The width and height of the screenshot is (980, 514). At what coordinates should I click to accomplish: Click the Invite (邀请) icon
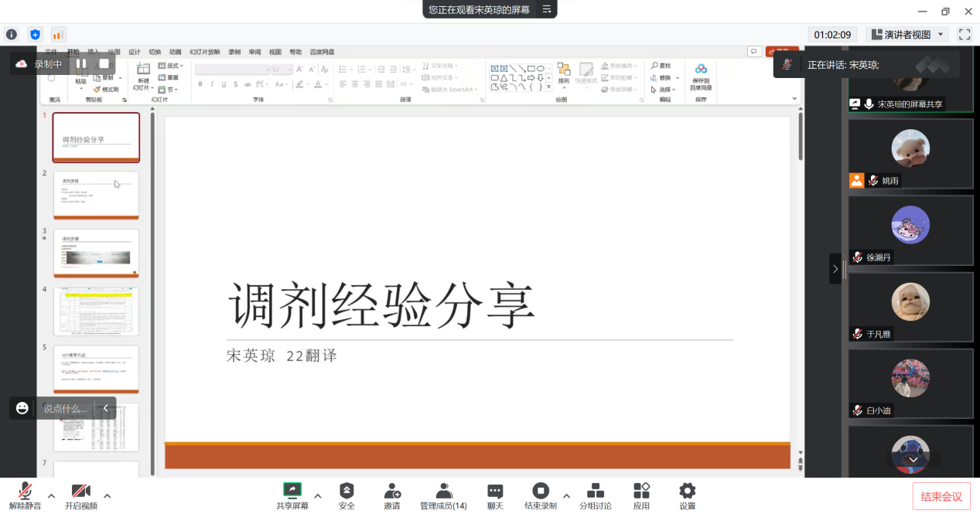point(392,491)
